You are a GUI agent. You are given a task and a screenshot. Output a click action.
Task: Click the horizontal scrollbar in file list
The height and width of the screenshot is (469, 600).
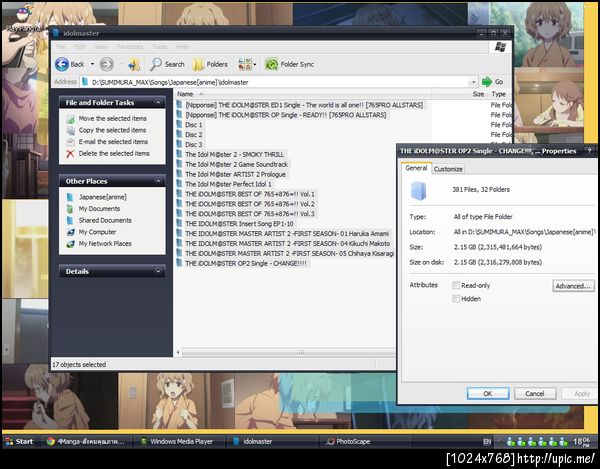point(289,352)
